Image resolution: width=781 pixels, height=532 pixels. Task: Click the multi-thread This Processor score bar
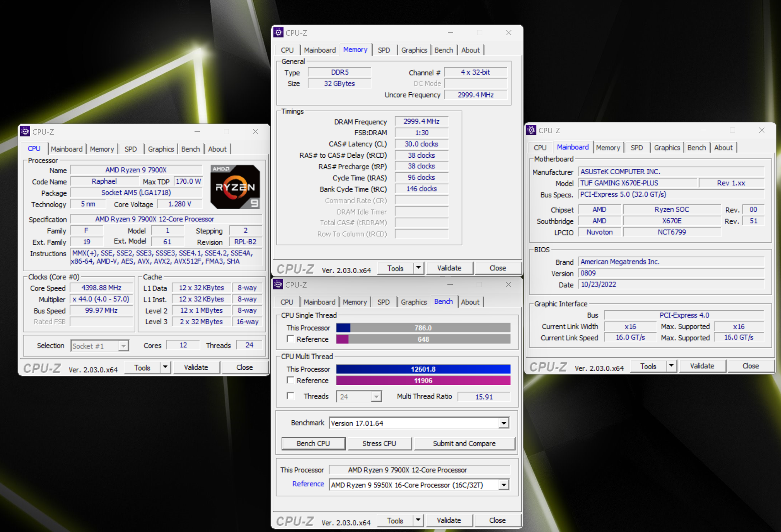423,369
